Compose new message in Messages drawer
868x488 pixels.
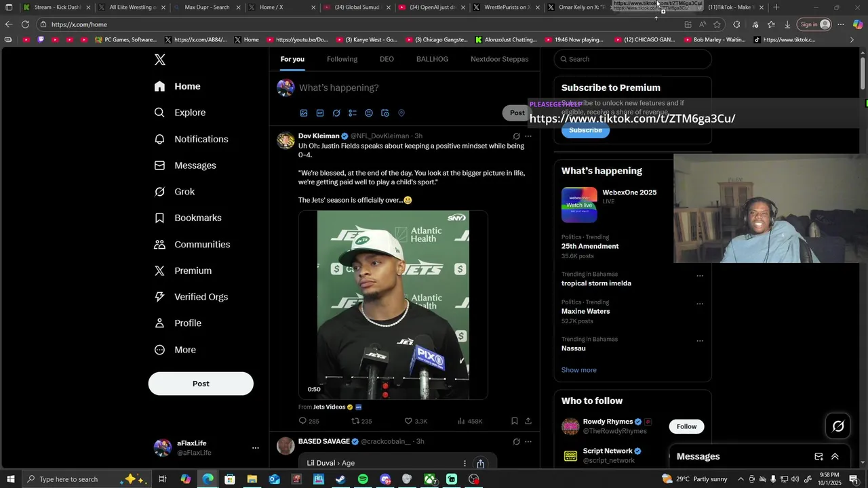pyautogui.click(x=818, y=457)
